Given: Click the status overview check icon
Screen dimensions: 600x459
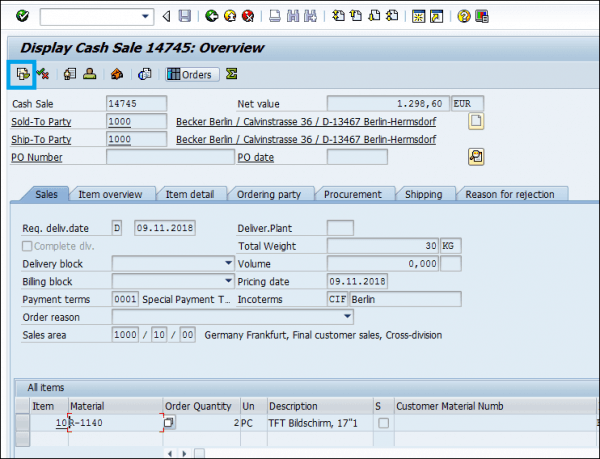Looking at the screenshot, I should click(42, 73).
